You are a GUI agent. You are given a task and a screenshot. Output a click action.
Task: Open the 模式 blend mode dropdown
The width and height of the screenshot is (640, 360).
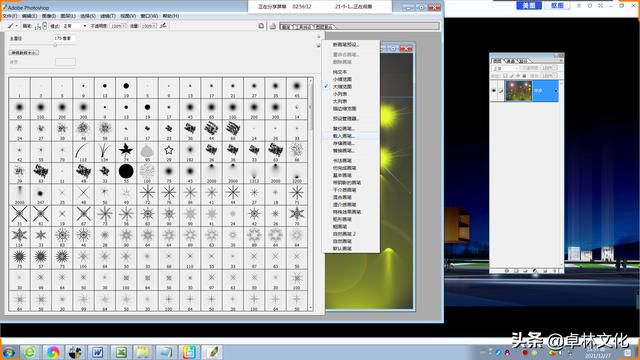pyautogui.click(x=74, y=26)
